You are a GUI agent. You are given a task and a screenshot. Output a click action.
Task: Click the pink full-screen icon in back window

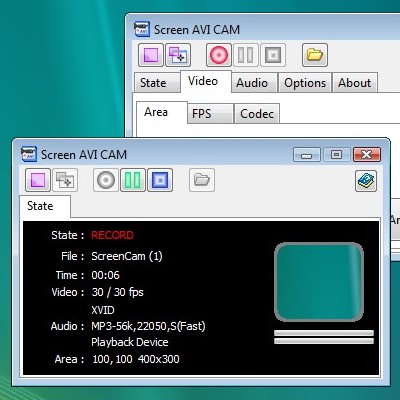tap(151, 55)
